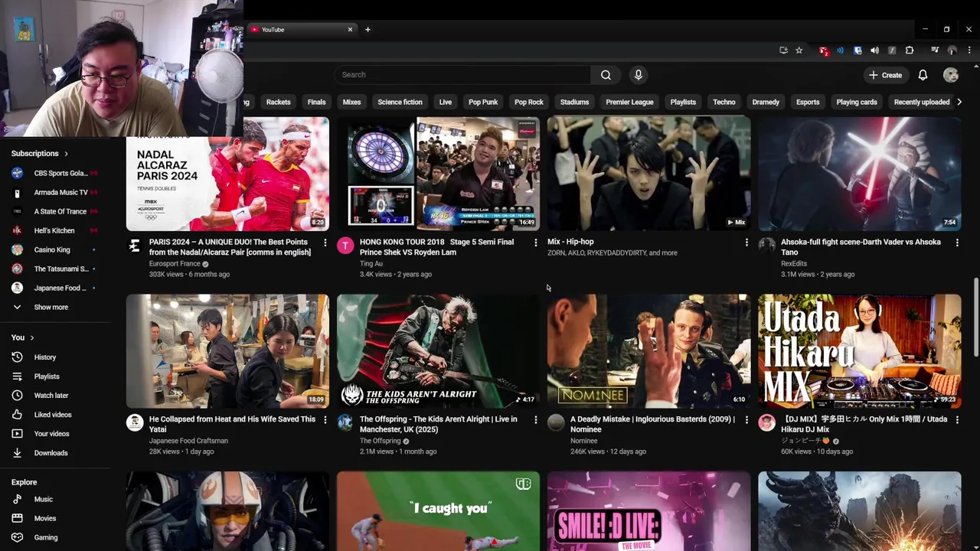Open options menu for Ahsoka fight video
The image size is (980, 551).
tap(957, 243)
